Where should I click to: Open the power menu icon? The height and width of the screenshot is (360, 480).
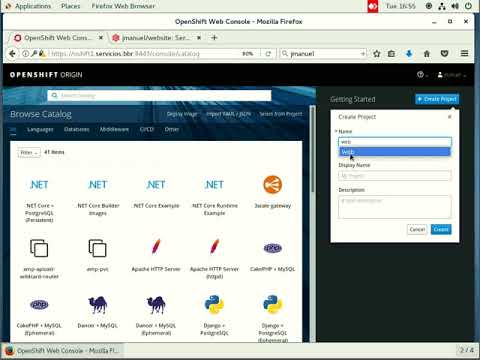tap(468, 6)
